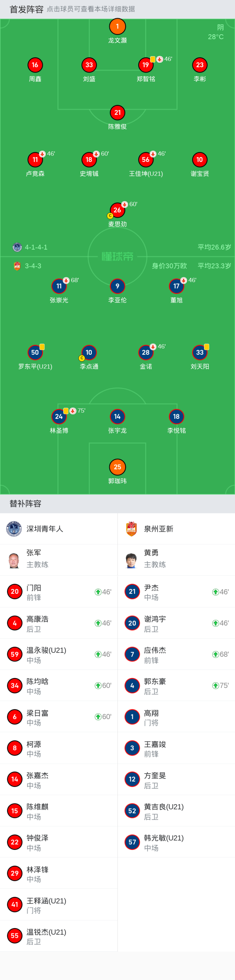The height and width of the screenshot is (980, 235).
Task: Click coach 黄勇 avatar photo
Action: click(x=132, y=560)
